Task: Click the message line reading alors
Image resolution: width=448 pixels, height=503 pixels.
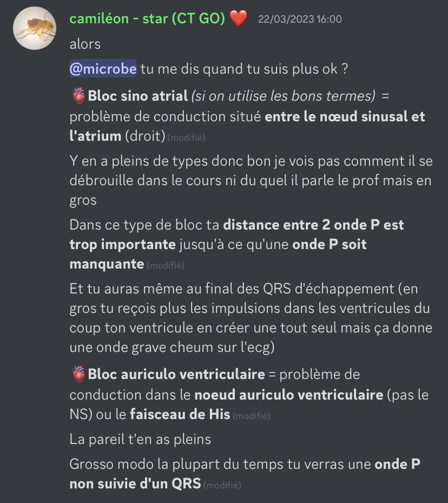Action: [85, 44]
